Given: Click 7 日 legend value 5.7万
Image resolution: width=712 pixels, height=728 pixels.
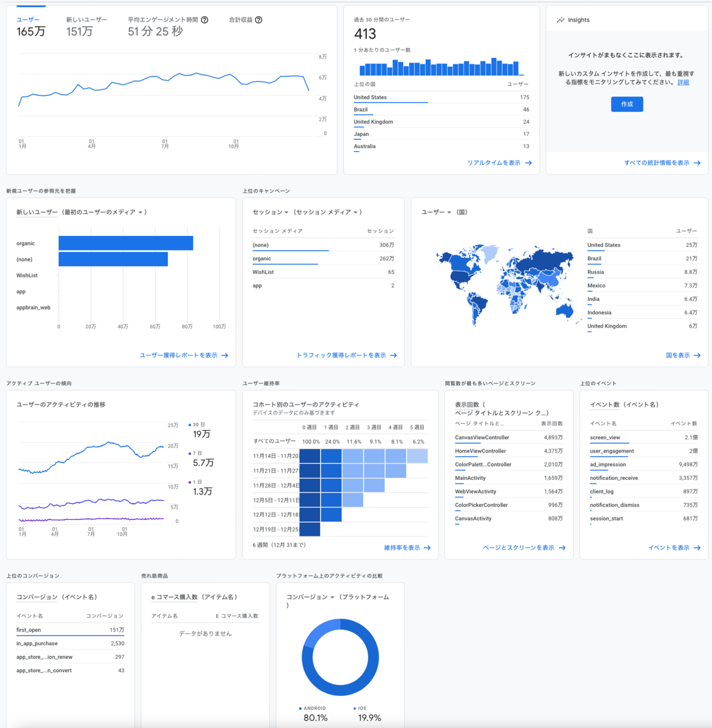Looking at the screenshot, I should [203, 463].
